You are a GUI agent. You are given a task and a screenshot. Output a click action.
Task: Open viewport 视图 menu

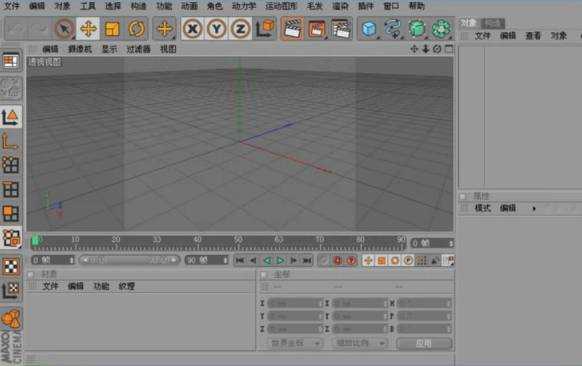(168, 49)
